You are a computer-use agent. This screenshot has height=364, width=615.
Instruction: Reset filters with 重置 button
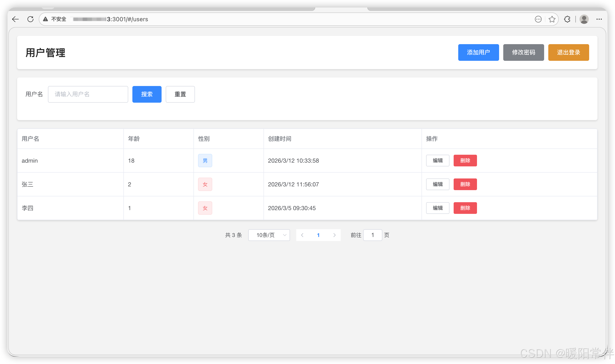(180, 94)
